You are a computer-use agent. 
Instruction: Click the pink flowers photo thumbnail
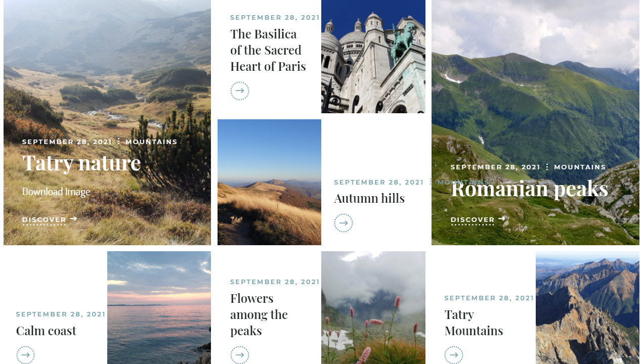coord(373,307)
